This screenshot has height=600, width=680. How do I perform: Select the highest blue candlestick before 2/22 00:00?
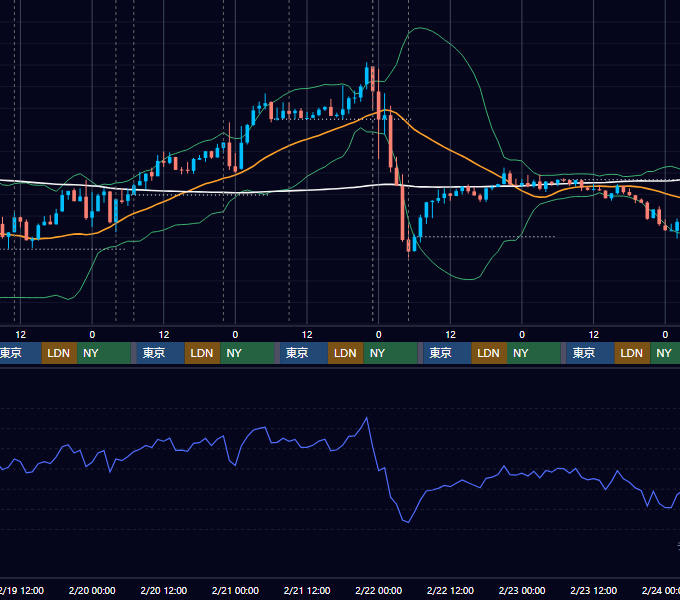(367, 75)
